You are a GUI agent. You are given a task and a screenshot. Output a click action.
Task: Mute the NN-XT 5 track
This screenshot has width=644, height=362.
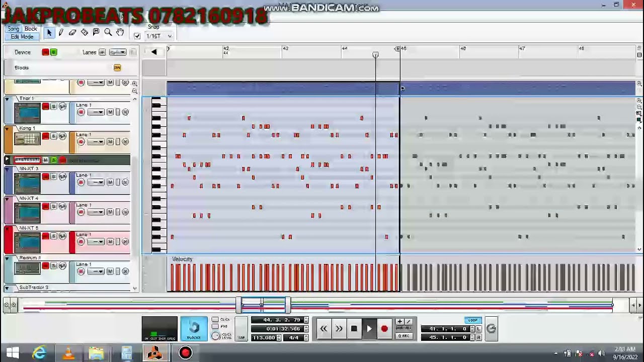click(x=46, y=236)
